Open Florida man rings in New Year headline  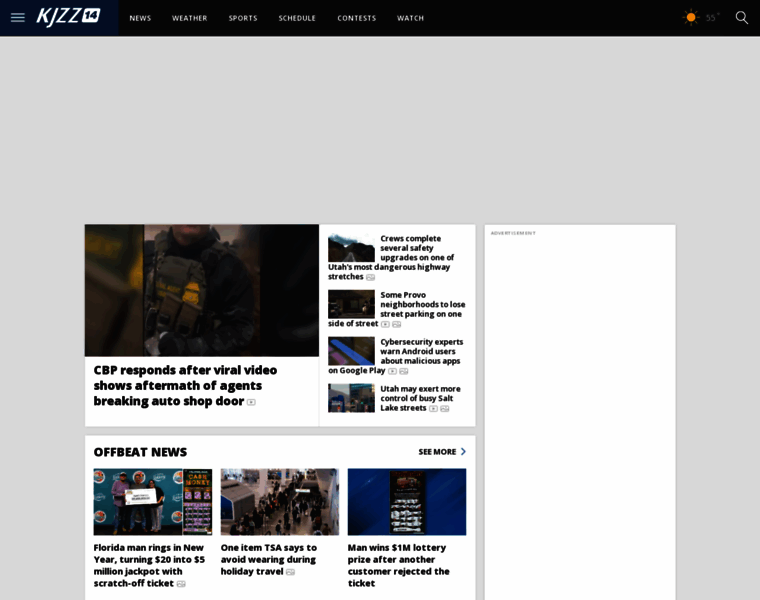click(x=149, y=566)
